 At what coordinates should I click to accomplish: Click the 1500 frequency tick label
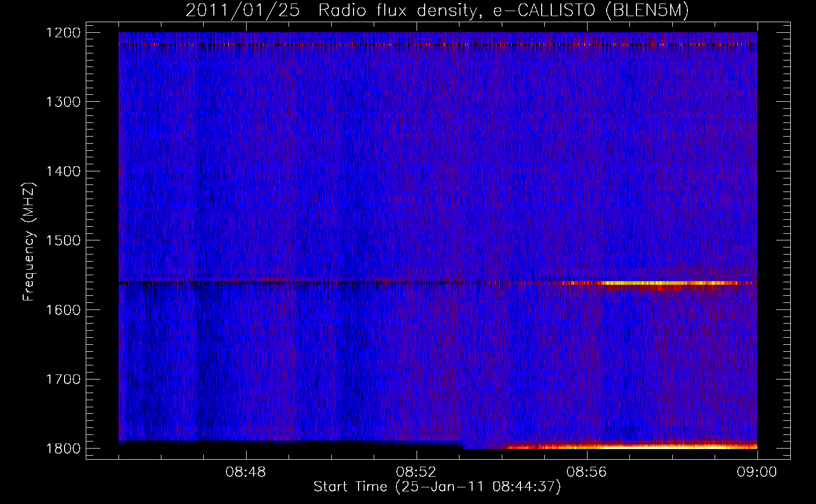click(64, 240)
